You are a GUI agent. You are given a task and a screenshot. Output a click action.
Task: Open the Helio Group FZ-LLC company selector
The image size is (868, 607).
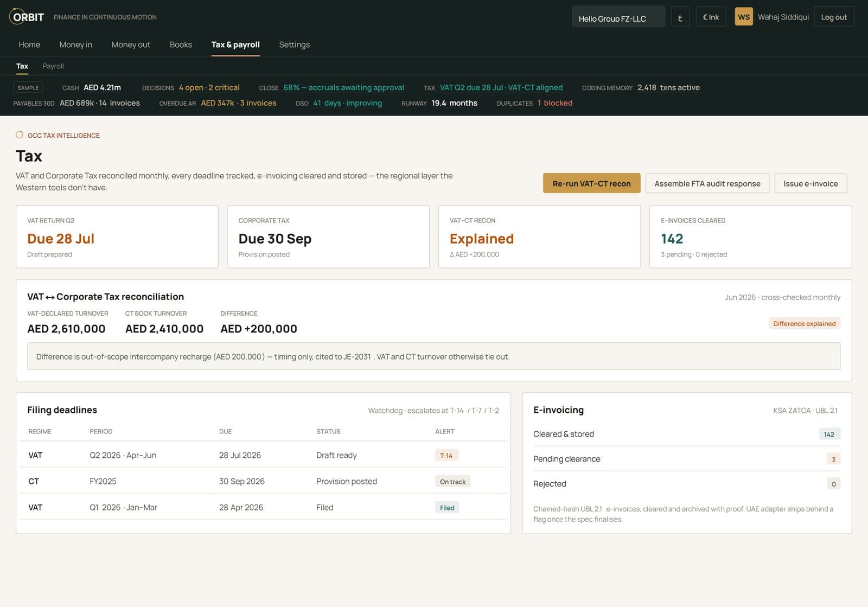(x=618, y=17)
